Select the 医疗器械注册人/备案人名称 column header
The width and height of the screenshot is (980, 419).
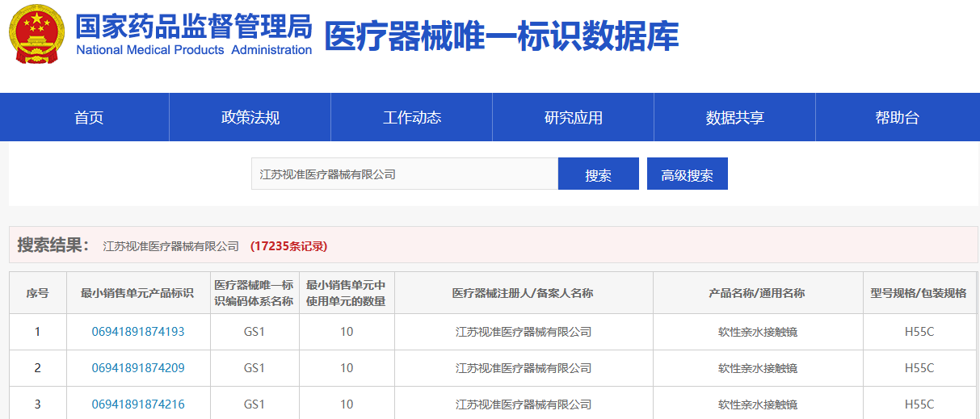click(x=524, y=293)
